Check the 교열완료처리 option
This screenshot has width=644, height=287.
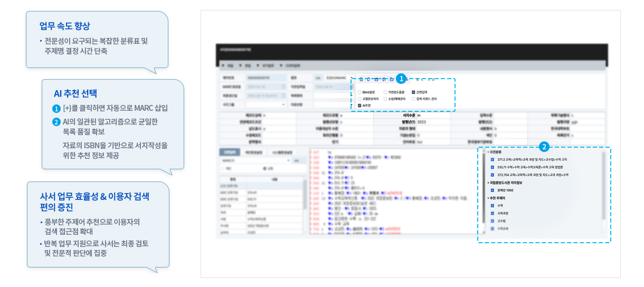[359, 99]
